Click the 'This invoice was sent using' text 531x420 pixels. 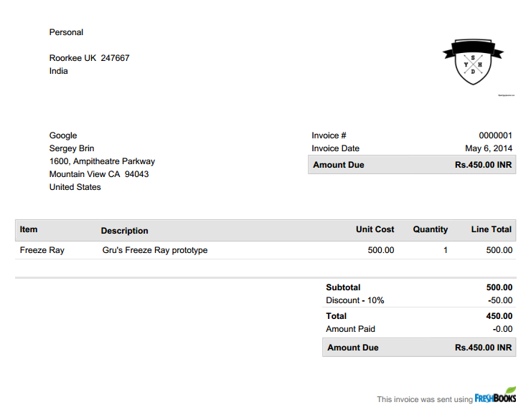pyautogui.click(x=424, y=399)
